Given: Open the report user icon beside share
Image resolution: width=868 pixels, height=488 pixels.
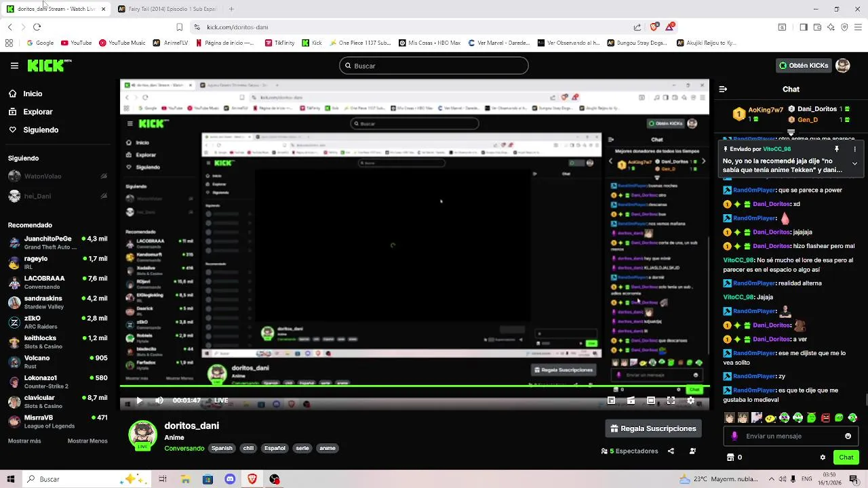Looking at the screenshot, I should coord(692,451).
